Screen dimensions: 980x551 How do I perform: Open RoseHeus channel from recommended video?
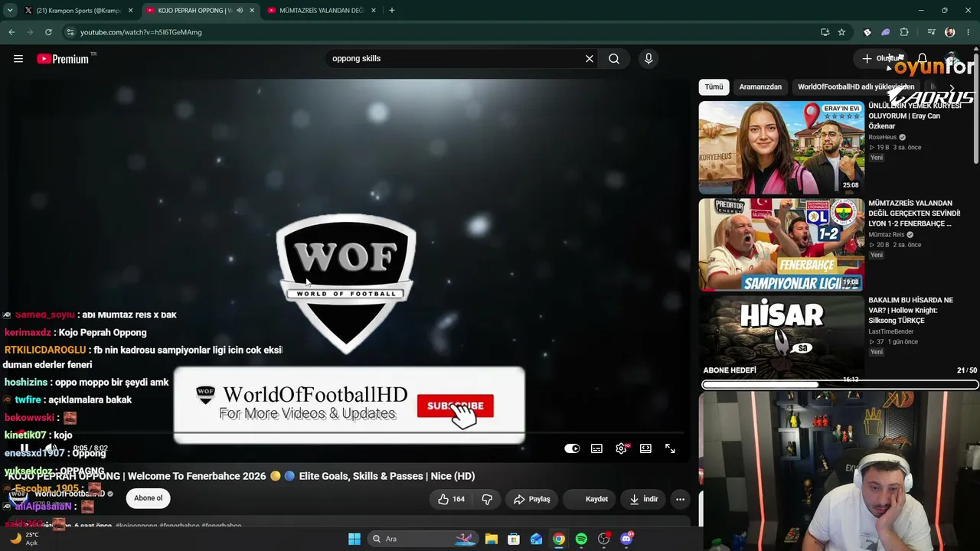coord(882,138)
